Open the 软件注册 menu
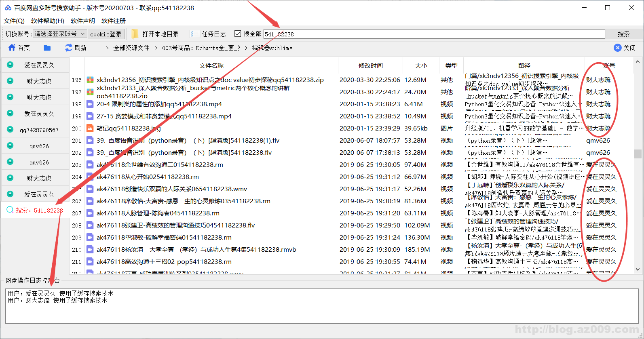644x339 pixels. point(114,21)
